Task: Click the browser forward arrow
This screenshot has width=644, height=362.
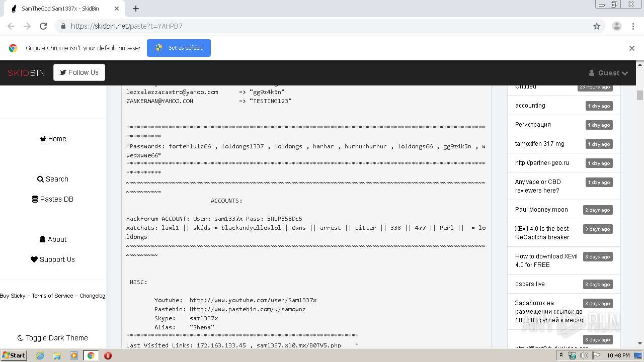Action: (x=27, y=26)
